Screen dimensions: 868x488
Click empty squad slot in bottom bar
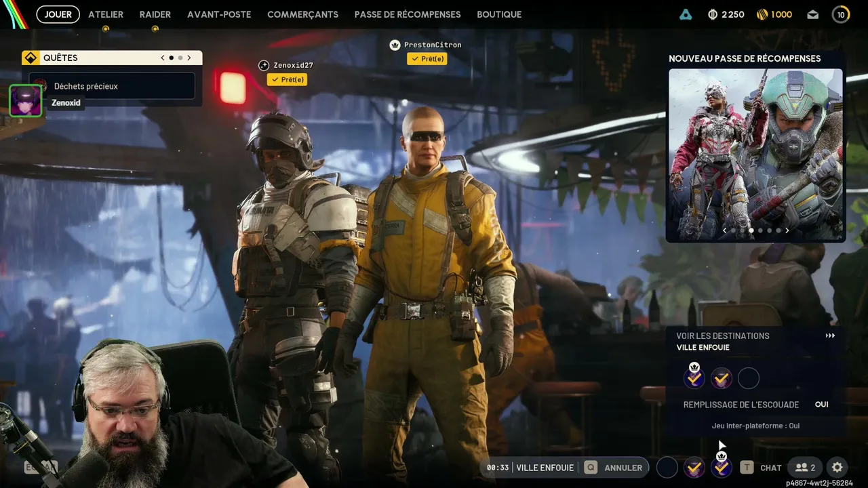667,467
